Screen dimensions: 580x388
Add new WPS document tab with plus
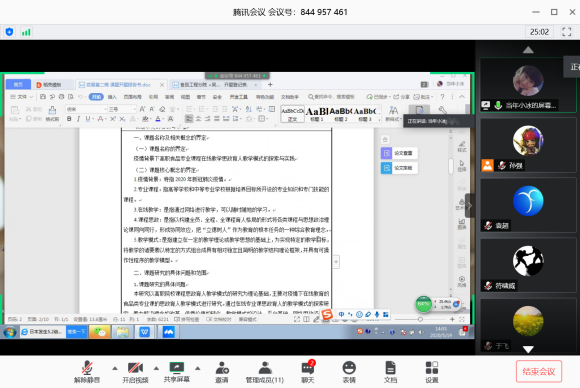[x=270, y=85]
